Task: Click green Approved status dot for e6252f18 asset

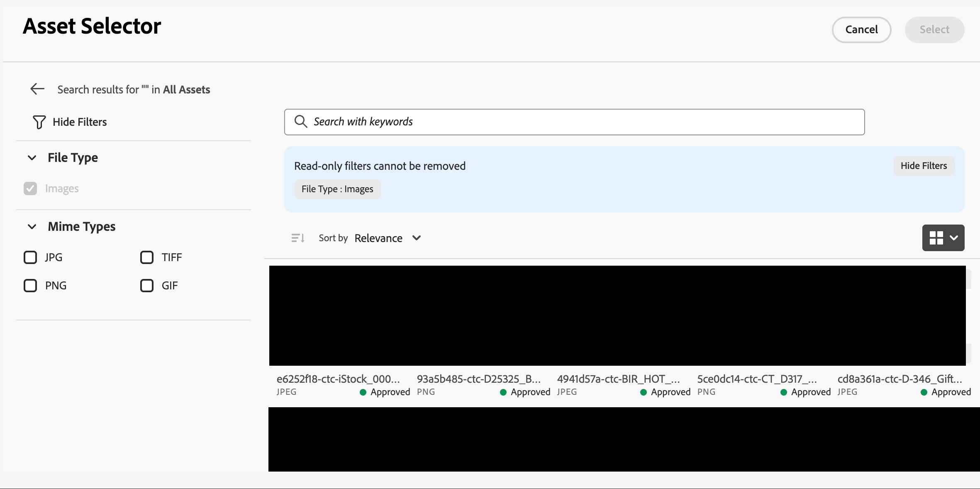Action: (363, 392)
